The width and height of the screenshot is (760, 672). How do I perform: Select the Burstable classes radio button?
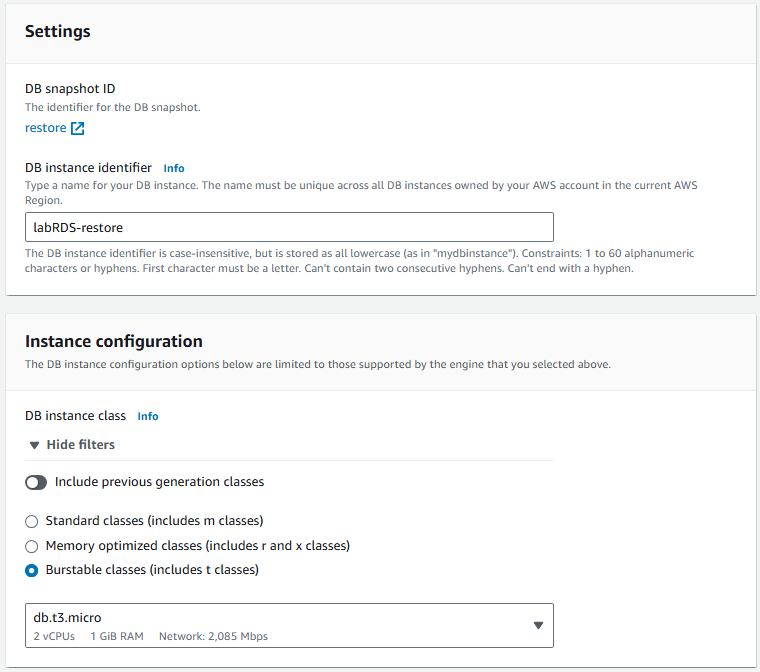point(32,570)
